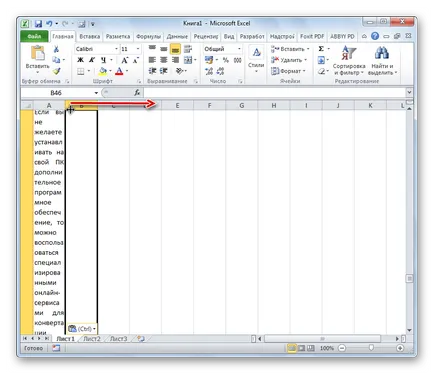This screenshot has width=434, height=374.
Task: Click the Insert function fx icon
Action: point(137,93)
